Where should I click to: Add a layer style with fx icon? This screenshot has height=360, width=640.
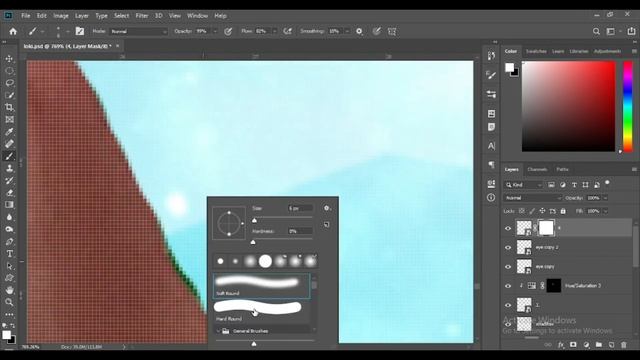[561, 345]
